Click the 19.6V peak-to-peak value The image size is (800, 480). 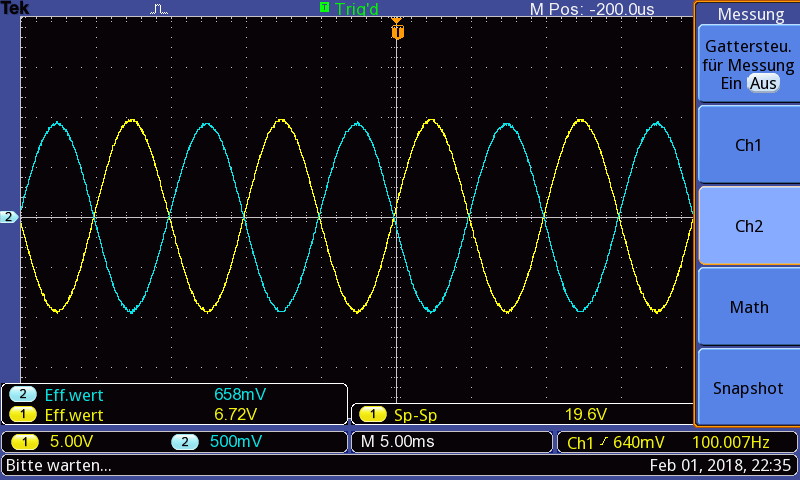(x=586, y=414)
